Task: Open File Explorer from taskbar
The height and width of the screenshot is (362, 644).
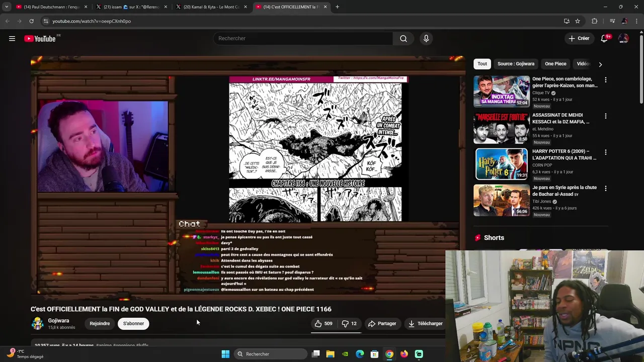Action: pos(331,354)
